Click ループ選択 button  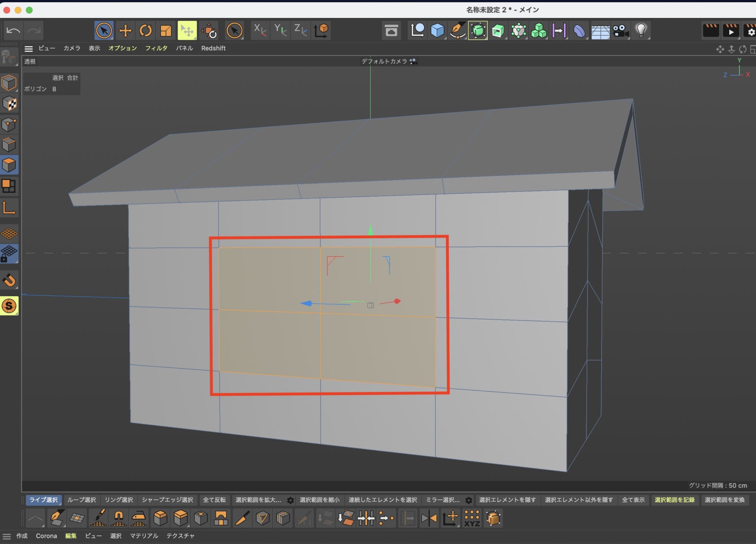pyautogui.click(x=82, y=500)
